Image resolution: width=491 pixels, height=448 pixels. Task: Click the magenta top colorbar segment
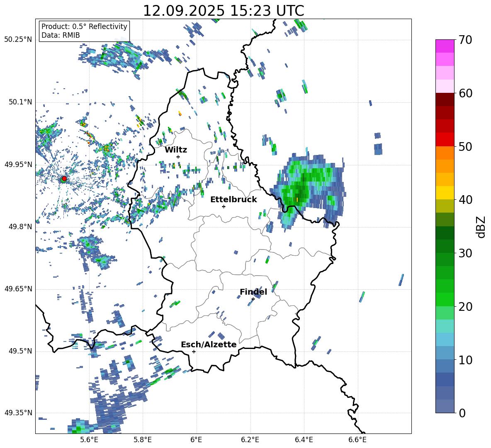click(445, 46)
